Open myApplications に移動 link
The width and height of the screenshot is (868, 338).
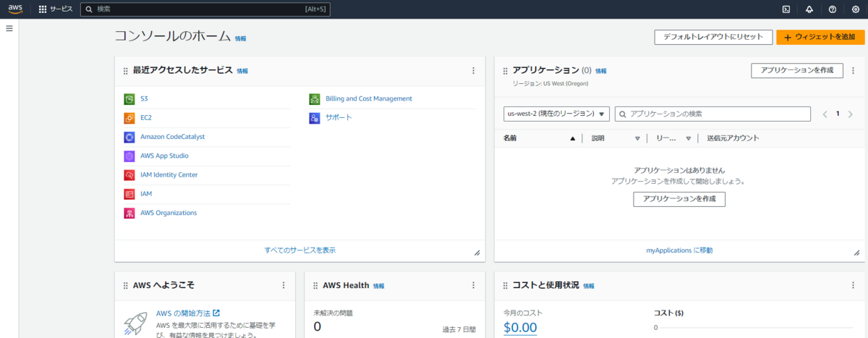click(679, 250)
